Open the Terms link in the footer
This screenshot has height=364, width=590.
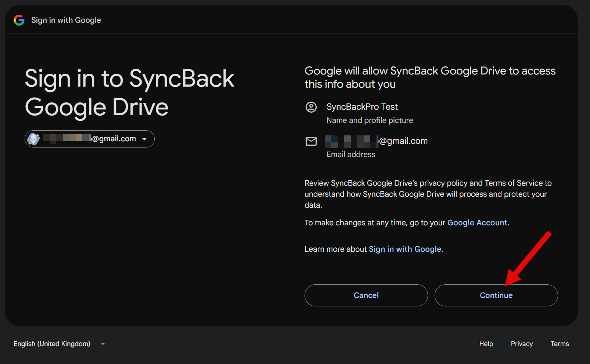pyautogui.click(x=560, y=344)
